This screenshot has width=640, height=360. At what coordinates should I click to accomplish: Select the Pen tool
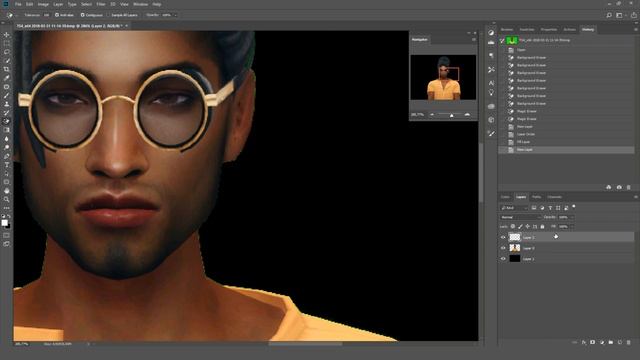coord(7,156)
